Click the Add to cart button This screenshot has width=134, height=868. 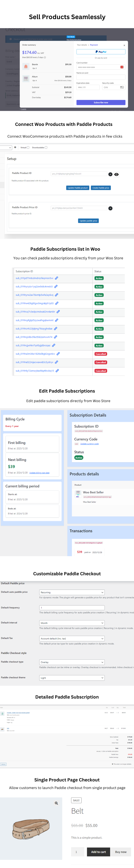click(x=99, y=852)
